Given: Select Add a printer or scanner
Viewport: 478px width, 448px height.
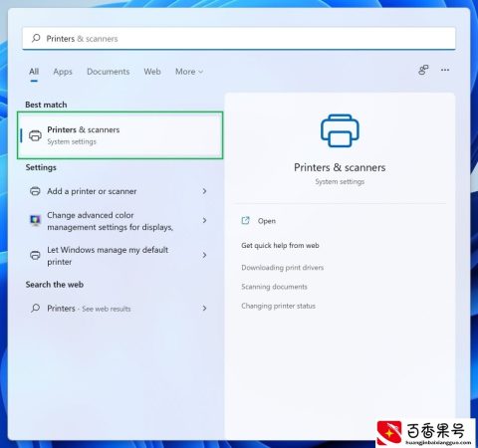Looking at the screenshot, I should 117,191.
